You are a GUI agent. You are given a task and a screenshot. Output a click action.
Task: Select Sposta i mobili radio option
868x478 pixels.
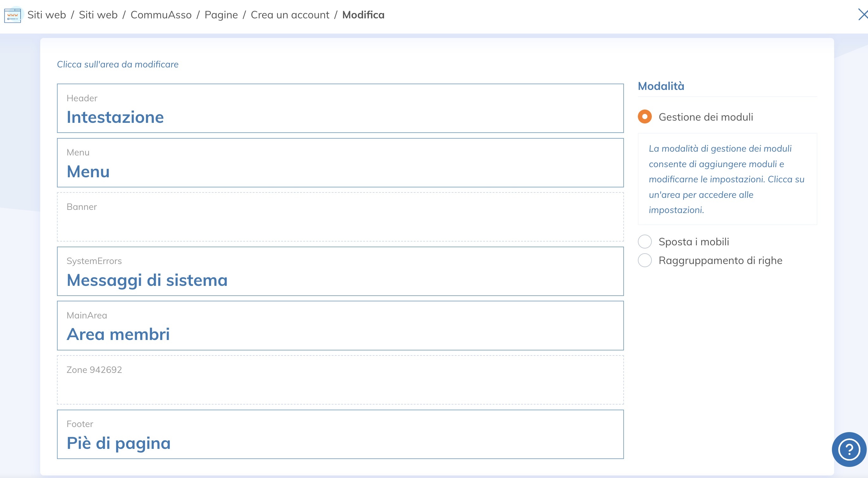tap(645, 242)
